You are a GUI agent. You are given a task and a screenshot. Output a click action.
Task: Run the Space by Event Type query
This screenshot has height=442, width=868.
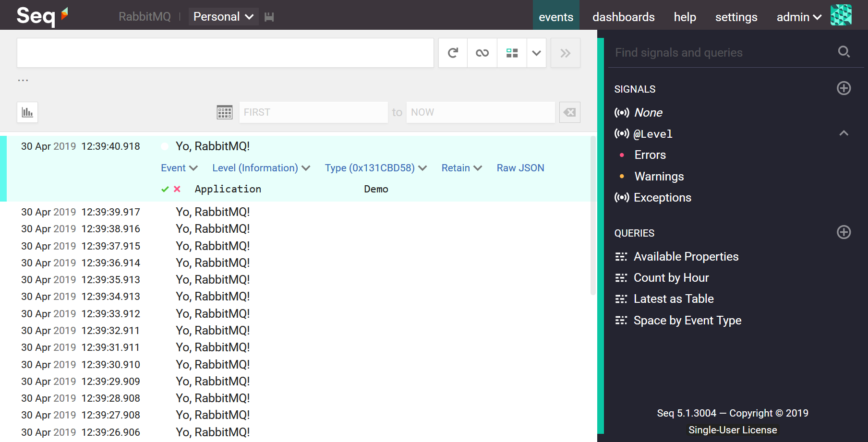click(687, 320)
